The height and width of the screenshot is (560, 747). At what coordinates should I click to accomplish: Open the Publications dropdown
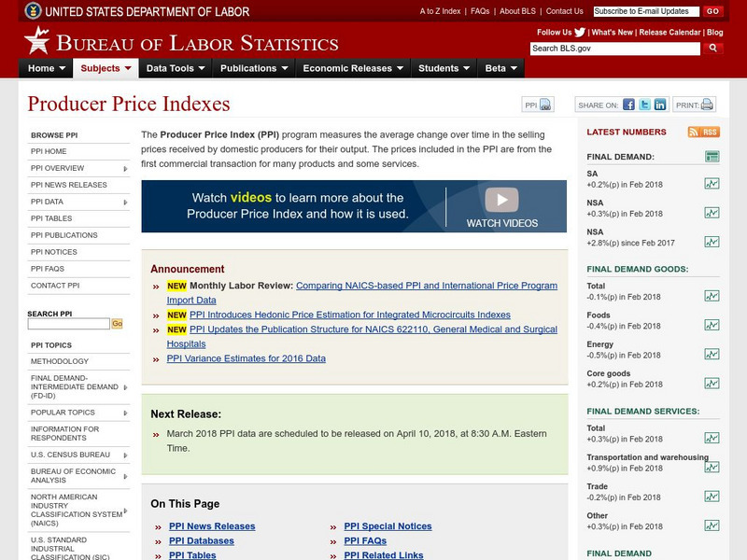[x=254, y=68]
